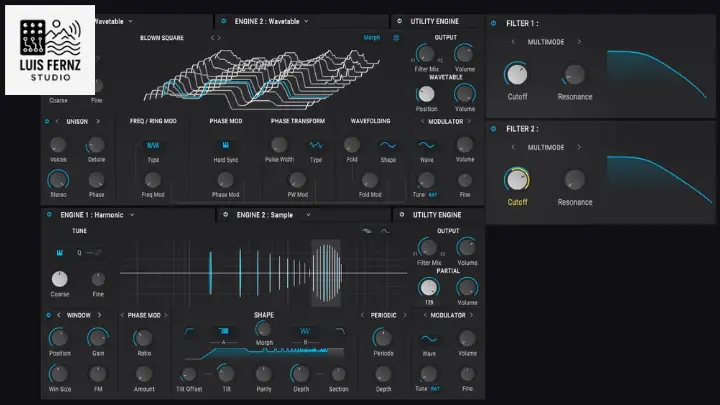Select the wavy view icon above the partials display

(366, 231)
